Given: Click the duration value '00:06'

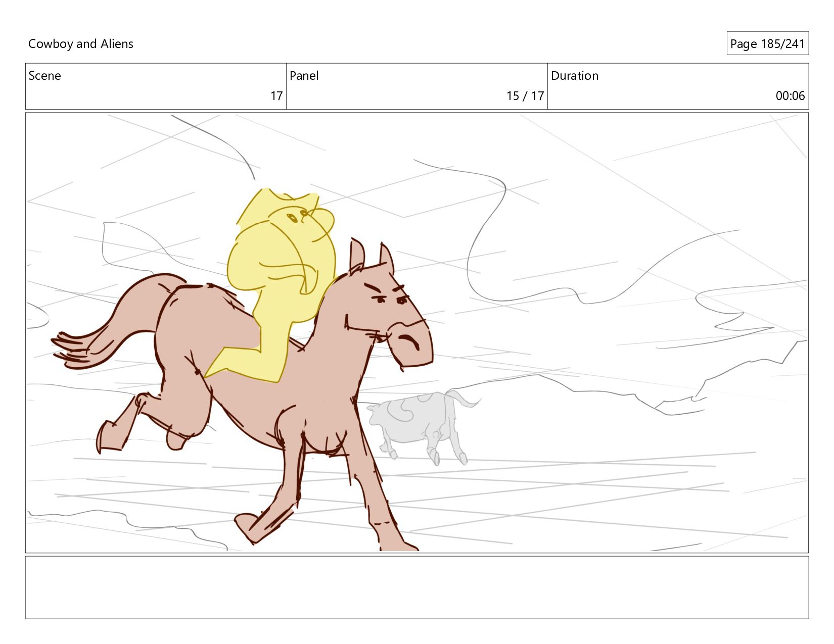Looking at the screenshot, I should (x=790, y=96).
